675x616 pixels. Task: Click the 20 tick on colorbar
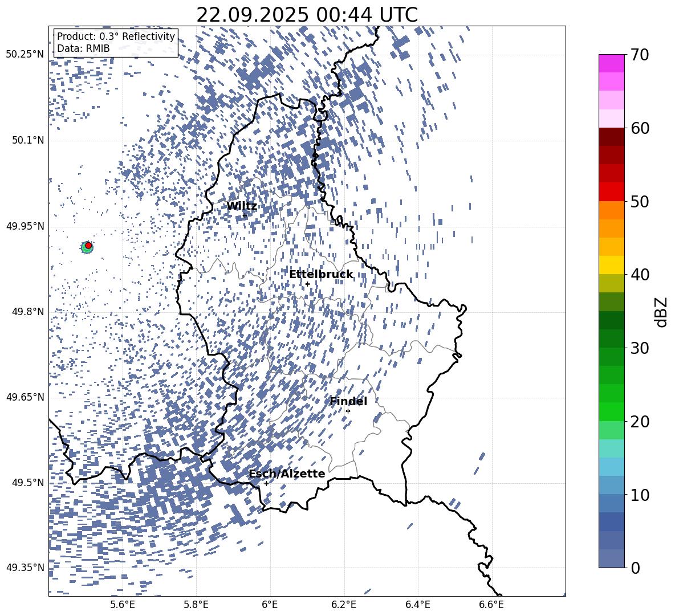tap(640, 421)
